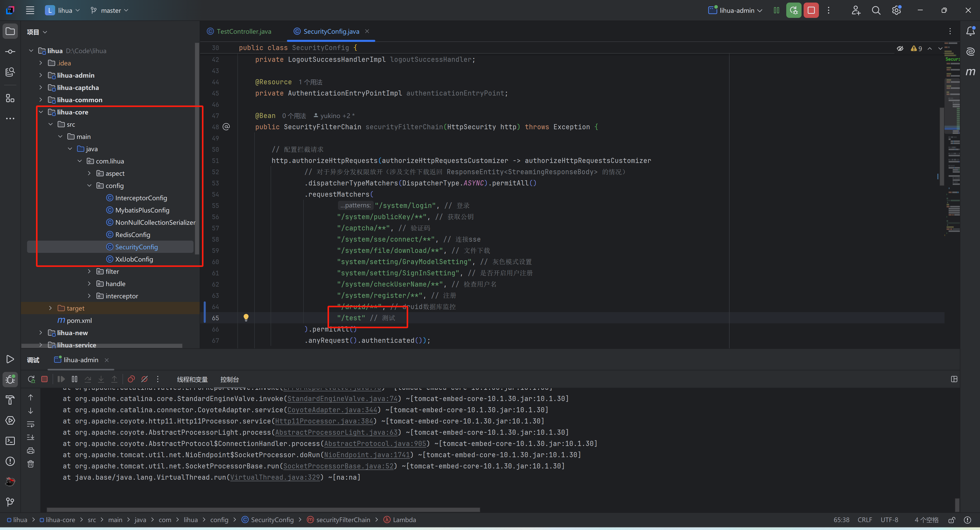Click the Rerun debug icon
Image resolution: width=980 pixels, height=530 pixels.
tap(31, 379)
